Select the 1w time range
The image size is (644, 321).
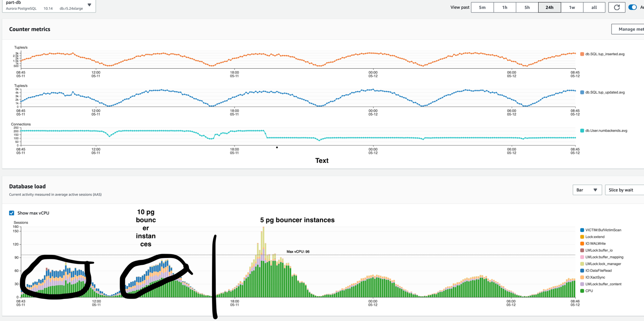click(x=572, y=7)
